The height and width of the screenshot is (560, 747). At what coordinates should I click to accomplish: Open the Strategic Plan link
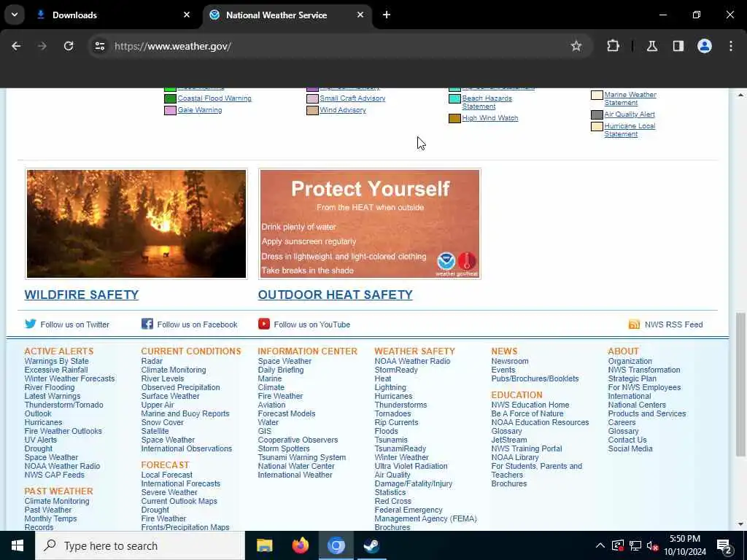[x=632, y=378]
